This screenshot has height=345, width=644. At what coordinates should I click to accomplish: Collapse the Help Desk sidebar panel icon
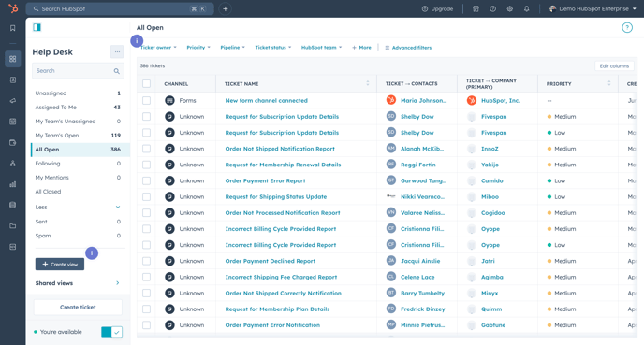coord(37,27)
